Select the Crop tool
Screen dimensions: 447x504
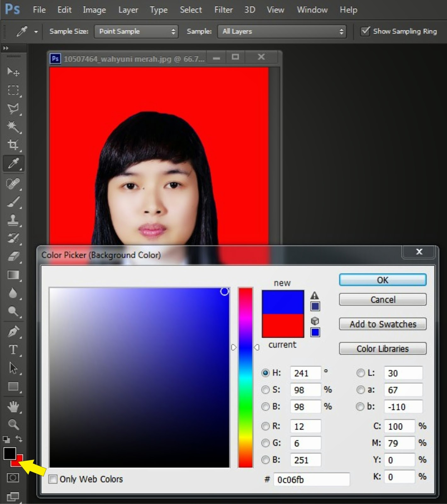(13, 145)
